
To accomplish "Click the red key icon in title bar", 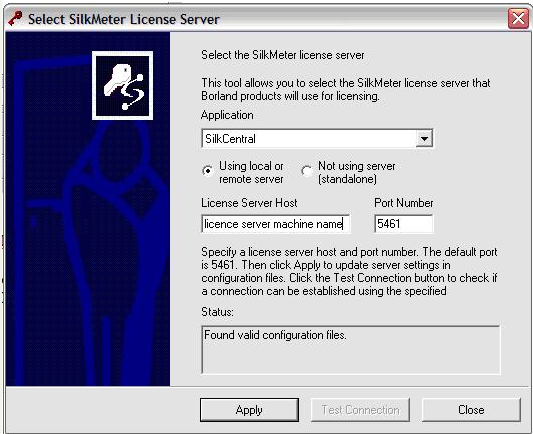I will point(15,18).
